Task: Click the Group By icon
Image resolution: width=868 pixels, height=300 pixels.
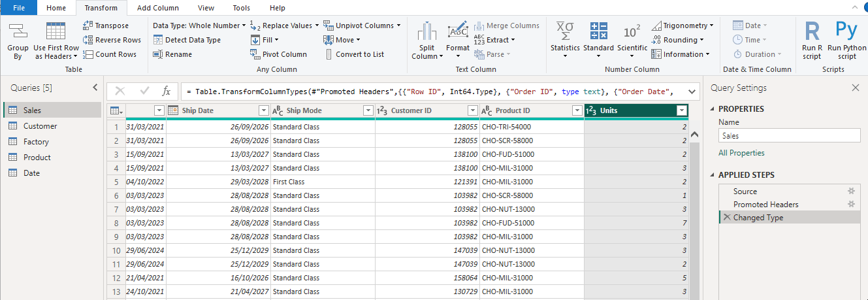Action: pos(18,31)
